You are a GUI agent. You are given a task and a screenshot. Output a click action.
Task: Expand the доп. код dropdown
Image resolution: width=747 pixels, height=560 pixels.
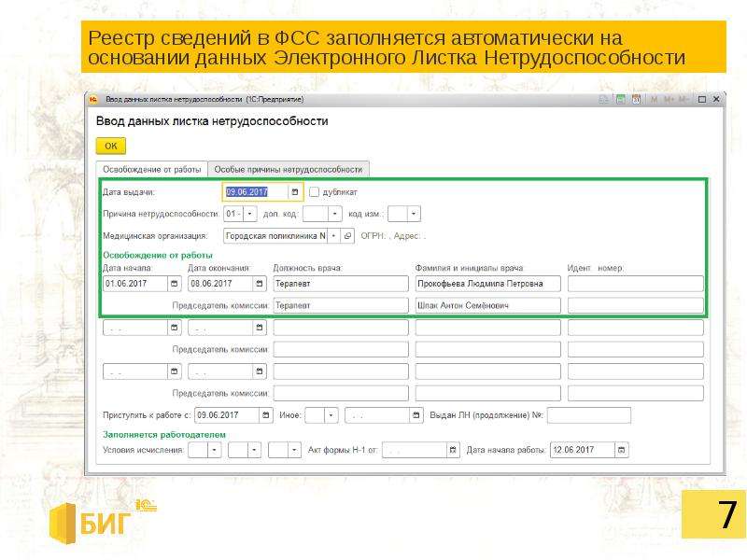coord(335,214)
